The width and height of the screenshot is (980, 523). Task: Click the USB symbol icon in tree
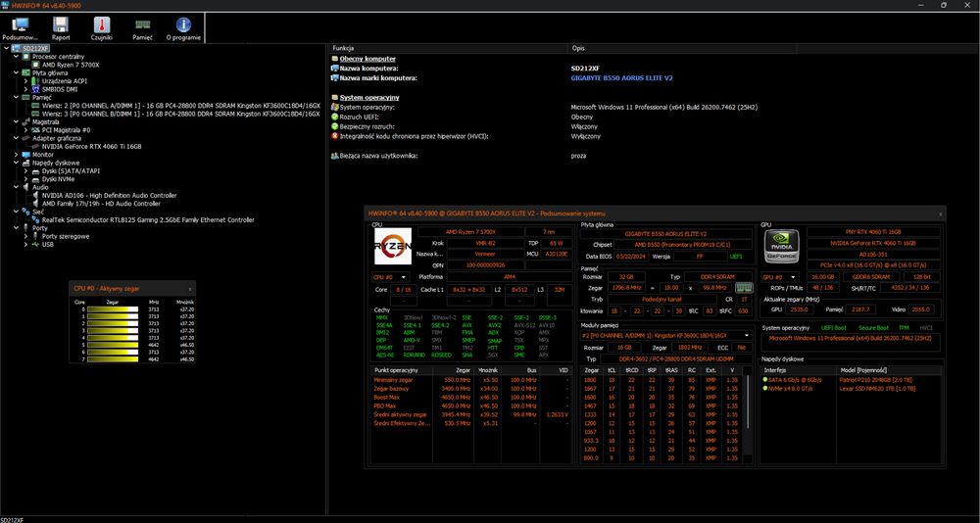pos(35,244)
